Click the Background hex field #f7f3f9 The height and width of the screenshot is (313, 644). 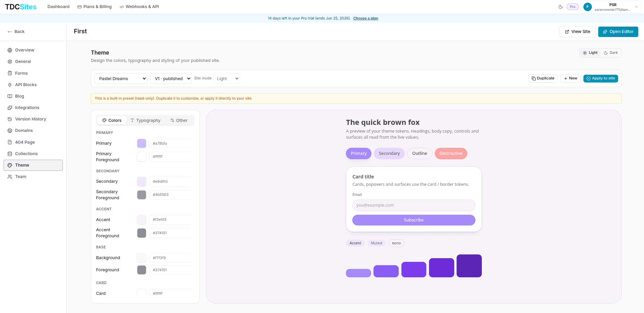point(170,258)
